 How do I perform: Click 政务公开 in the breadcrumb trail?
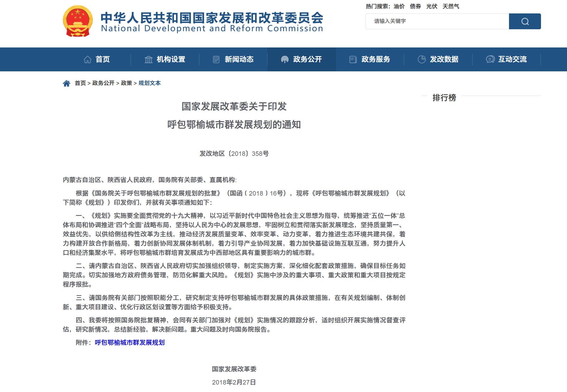pos(103,83)
